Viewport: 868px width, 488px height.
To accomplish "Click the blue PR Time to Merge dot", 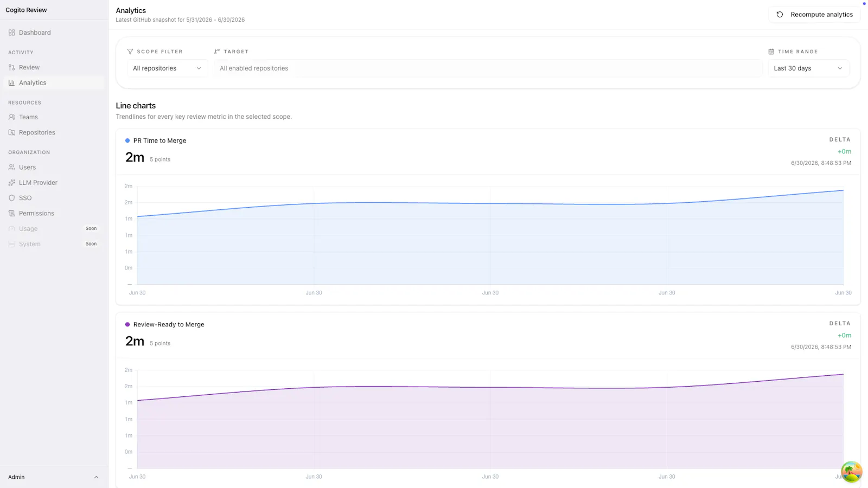I will 127,140.
